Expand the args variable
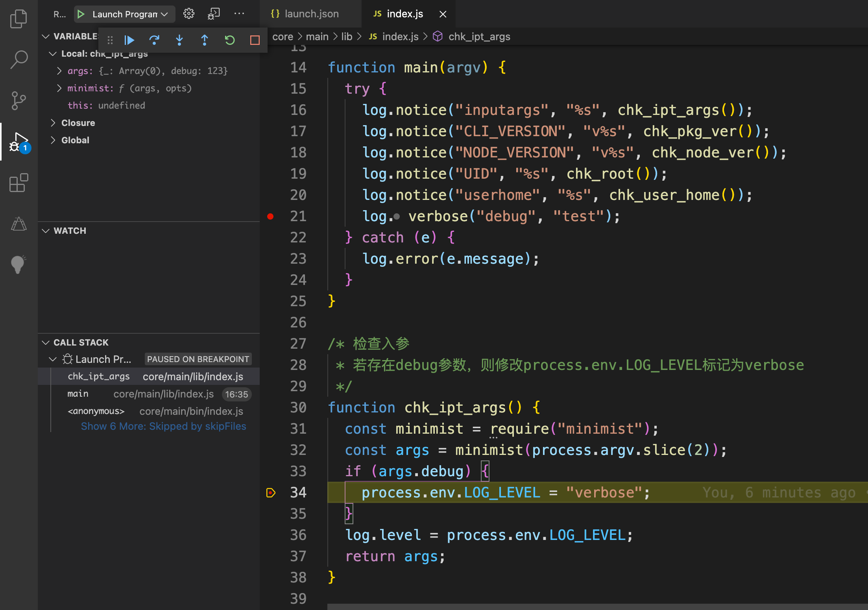 (x=59, y=71)
